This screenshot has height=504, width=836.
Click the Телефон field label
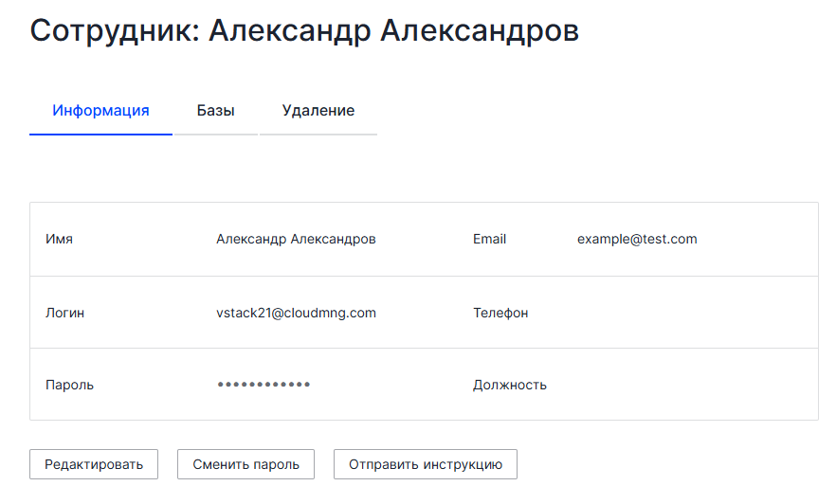tap(500, 313)
